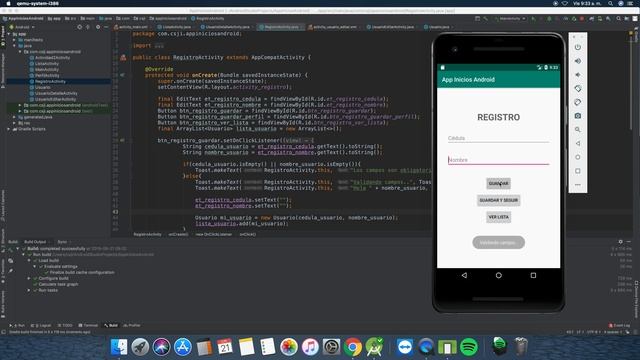Image resolution: width=640 pixels, height=360 pixels.
Task: Expand the generatedJava folder
Action: click(15, 117)
